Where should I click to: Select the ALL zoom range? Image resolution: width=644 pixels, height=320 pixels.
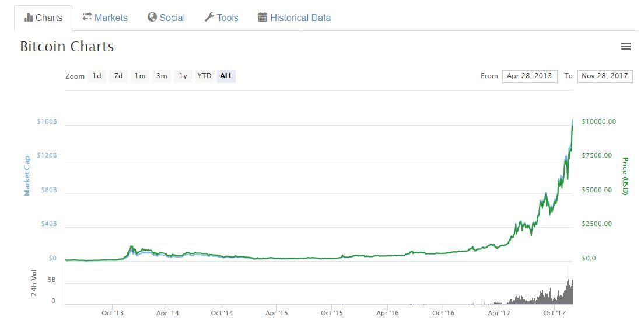coord(226,76)
